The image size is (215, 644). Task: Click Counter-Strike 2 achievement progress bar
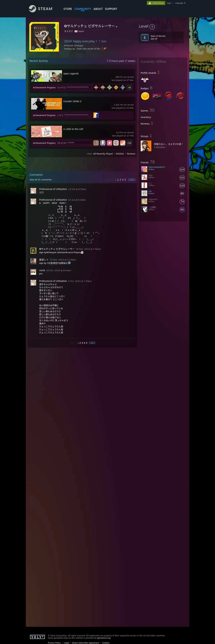point(76,115)
